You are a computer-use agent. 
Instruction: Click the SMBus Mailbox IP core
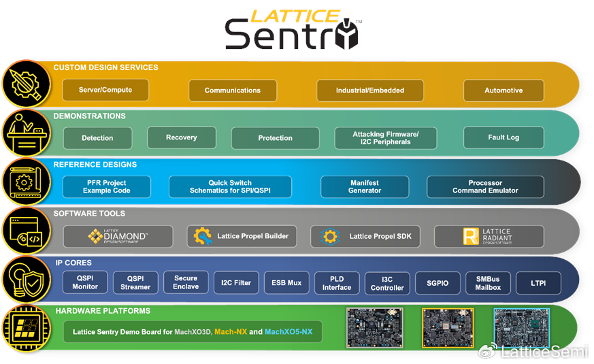coord(488,282)
